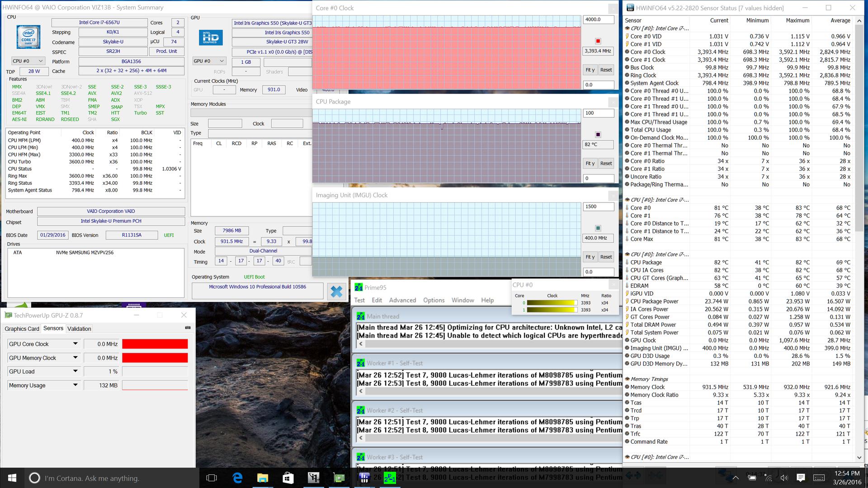Click the Intel HD Graphics logo
The height and width of the screenshot is (488, 868).
(211, 38)
